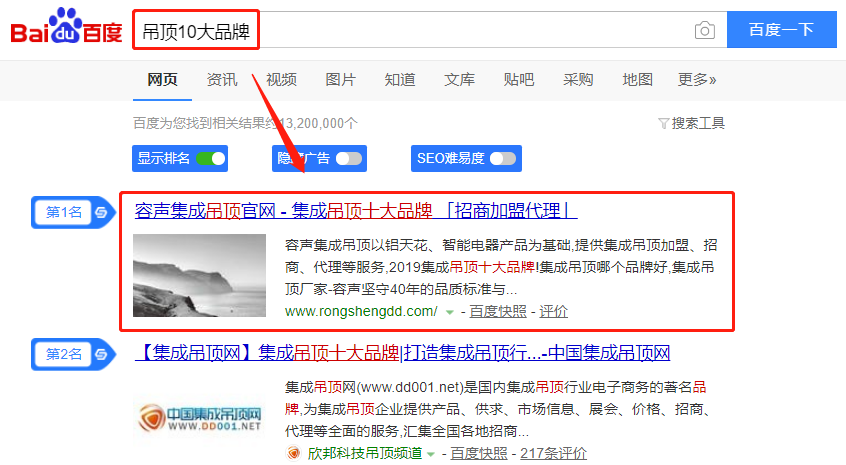Open 百度快照 link for rongshengdd result
The width and height of the screenshot is (846, 465).
click(497, 311)
